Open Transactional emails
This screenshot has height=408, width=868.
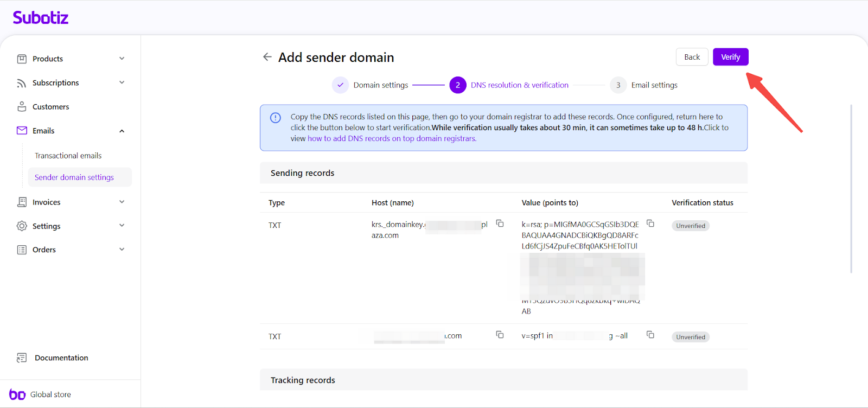click(x=68, y=156)
